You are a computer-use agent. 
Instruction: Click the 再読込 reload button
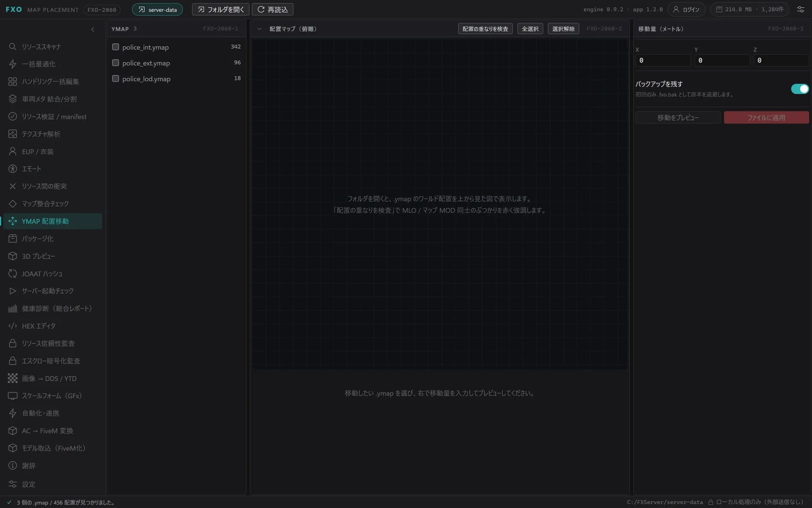tap(272, 9)
